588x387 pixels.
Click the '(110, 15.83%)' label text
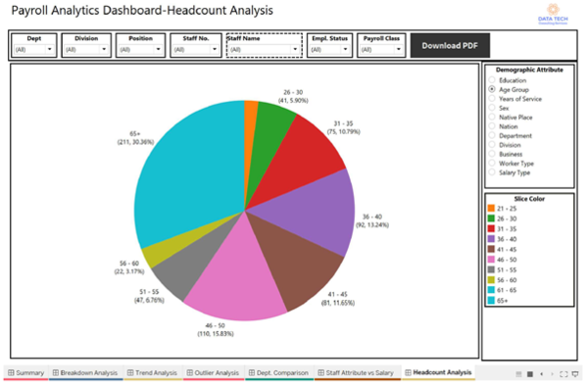tap(216, 334)
